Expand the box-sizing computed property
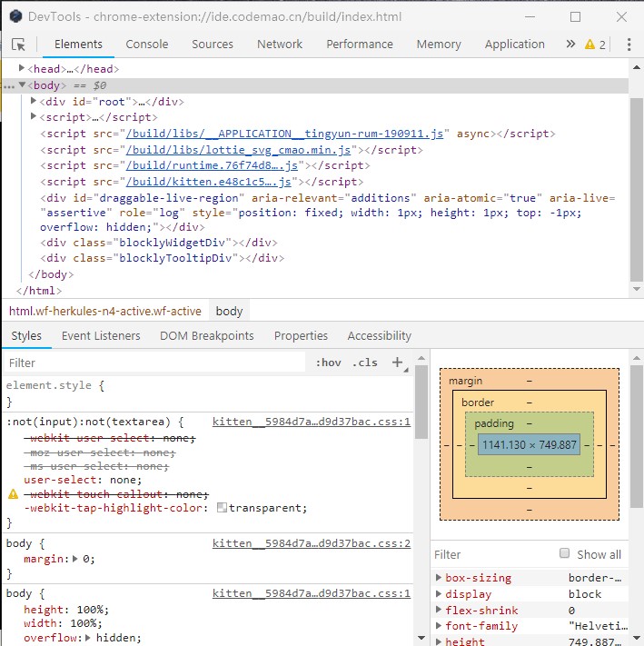This screenshot has width=644, height=646. pyautogui.click(x=439, y=578)
